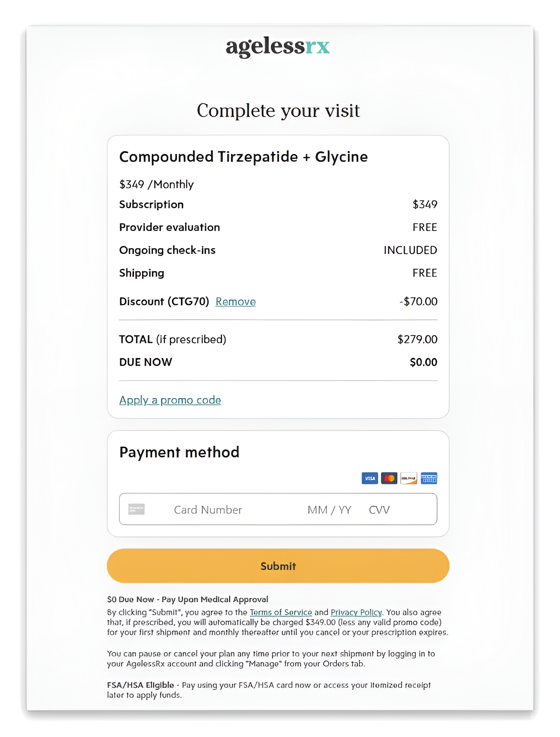The height and width of the screenshot is (737, 560).
Task: Select the American Express icon
Action: click(429, 478)
